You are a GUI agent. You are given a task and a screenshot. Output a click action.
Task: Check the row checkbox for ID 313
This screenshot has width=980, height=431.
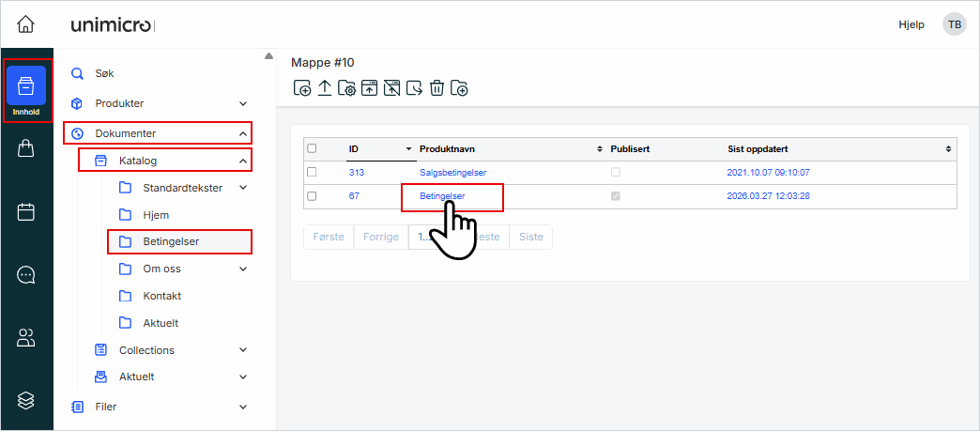(x=313, y=172)
